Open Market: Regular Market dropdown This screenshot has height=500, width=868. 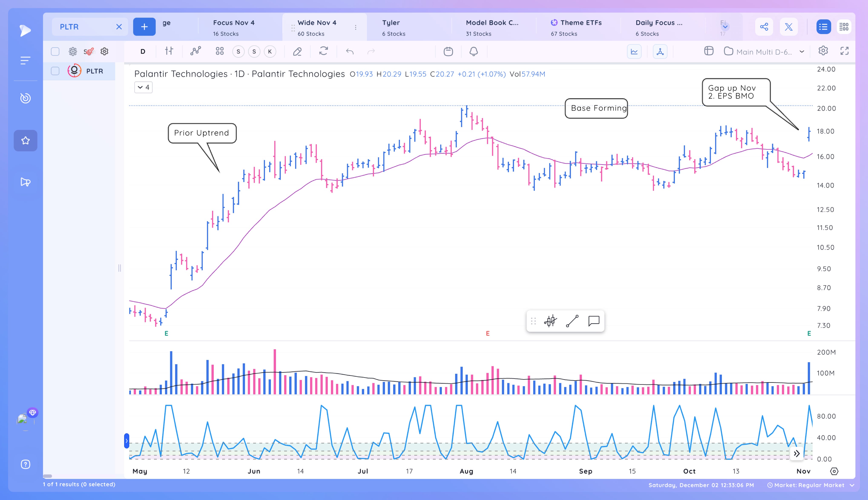[810, 485]
